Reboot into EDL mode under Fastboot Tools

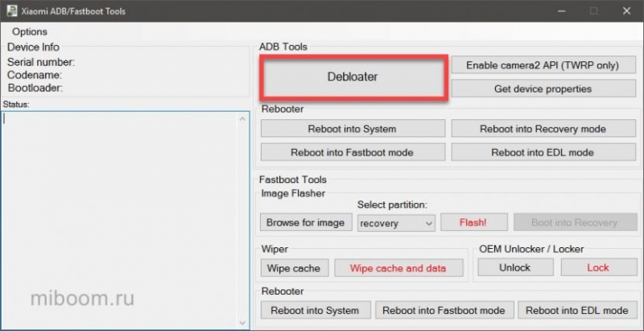pos(577,310)
